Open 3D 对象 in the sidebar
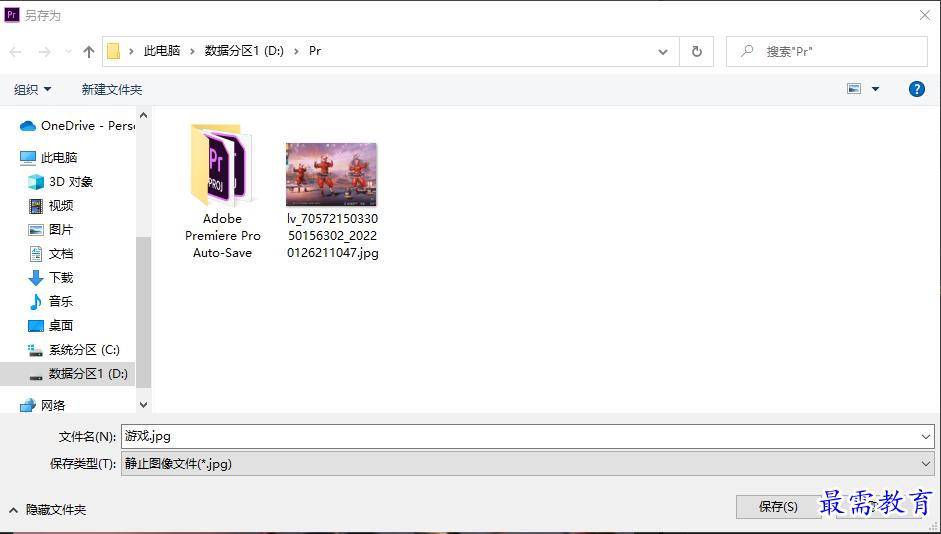The height and width of the screenshot is (534, 941). click(61, 182)
